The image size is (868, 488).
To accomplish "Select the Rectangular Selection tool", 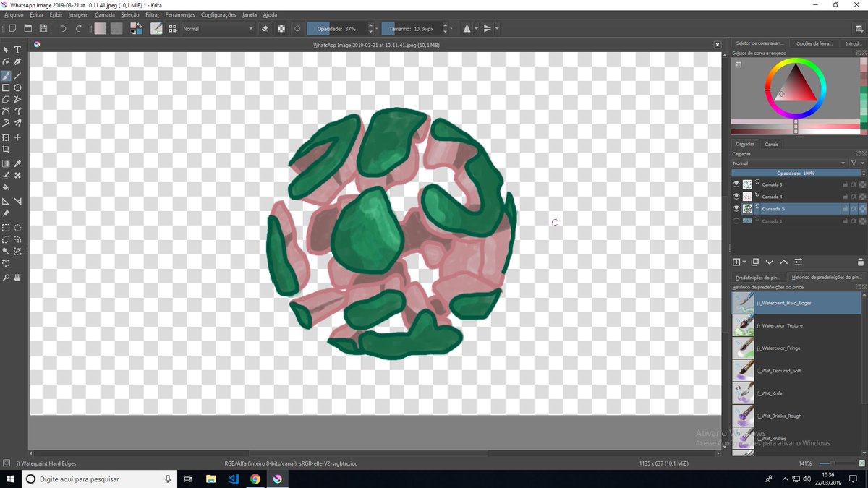I will (6, 227).
